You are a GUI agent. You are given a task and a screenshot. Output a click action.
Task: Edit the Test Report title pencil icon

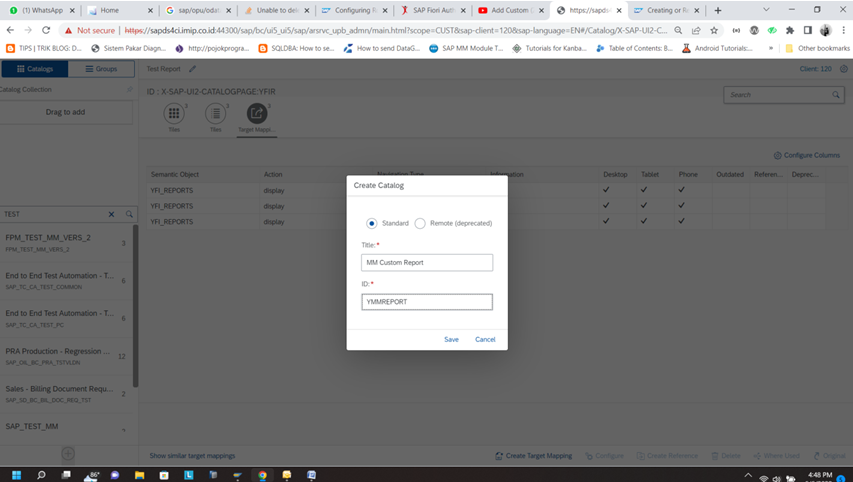[193, 69]
